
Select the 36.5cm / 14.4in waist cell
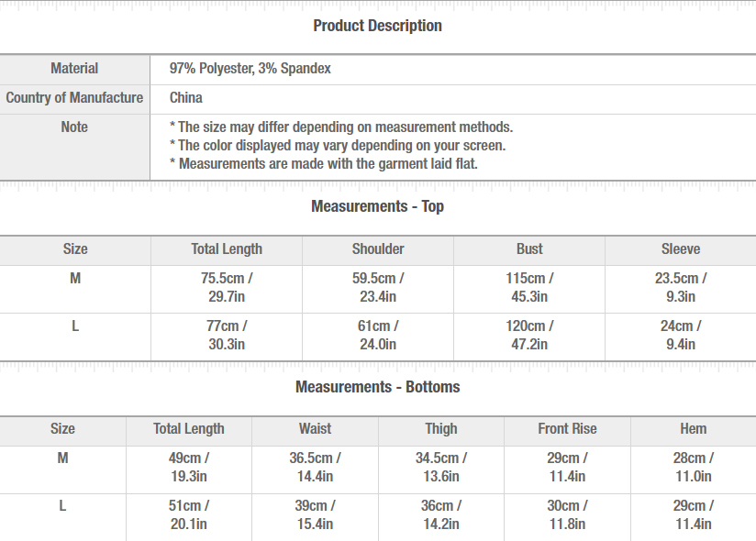[x=315, y=468]
